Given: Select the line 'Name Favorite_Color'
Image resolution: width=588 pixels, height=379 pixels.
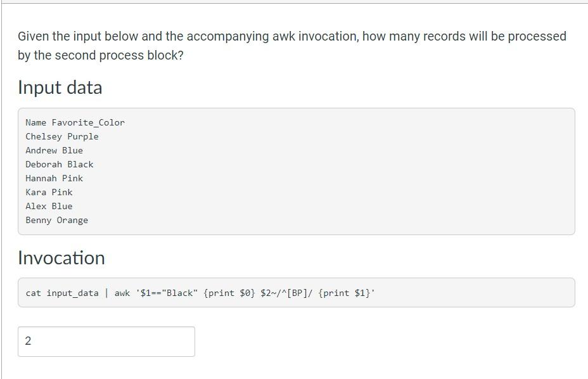Looking at the screenshot, I should tap(75, 122).
